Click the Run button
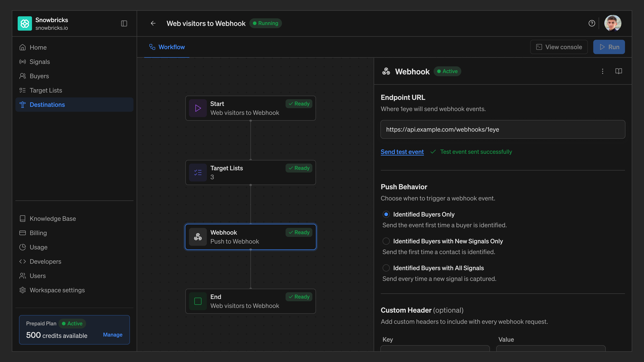 click(609, 47)
